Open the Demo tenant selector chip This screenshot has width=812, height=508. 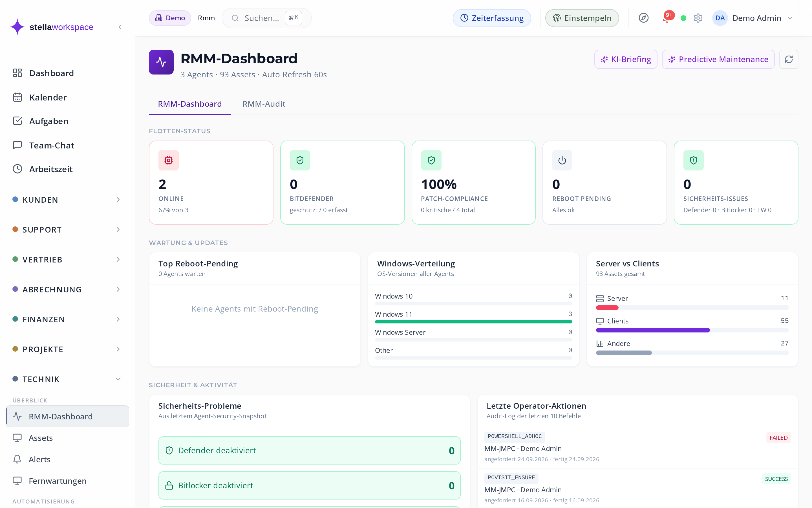point(170,18)
